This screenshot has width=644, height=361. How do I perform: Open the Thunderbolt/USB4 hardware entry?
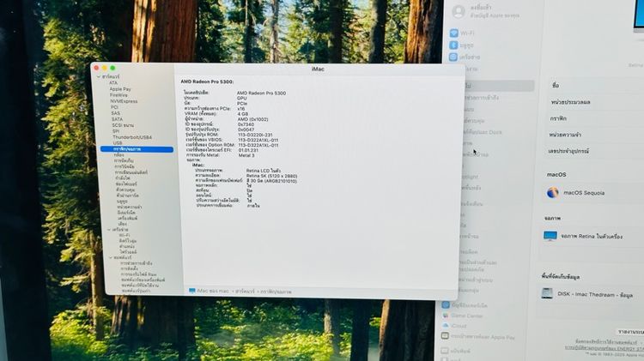click(x=132, y=137)
